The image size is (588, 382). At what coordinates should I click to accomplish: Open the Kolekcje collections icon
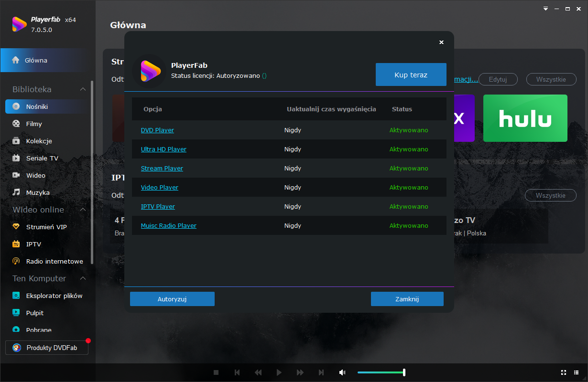16,141
